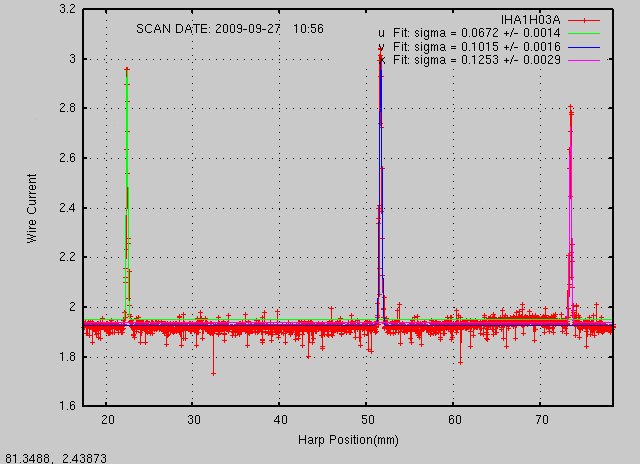Click the y-axis tick label 2.4

[x=68, y=208]
